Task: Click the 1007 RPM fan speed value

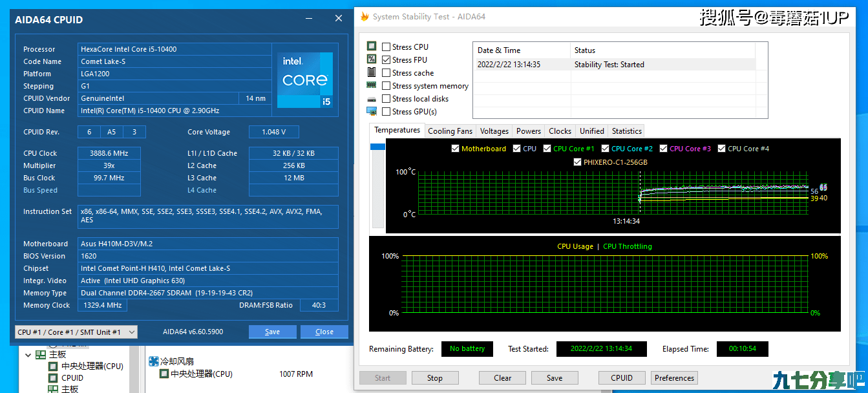Action: pyautogui.click(x=296, y=374)
